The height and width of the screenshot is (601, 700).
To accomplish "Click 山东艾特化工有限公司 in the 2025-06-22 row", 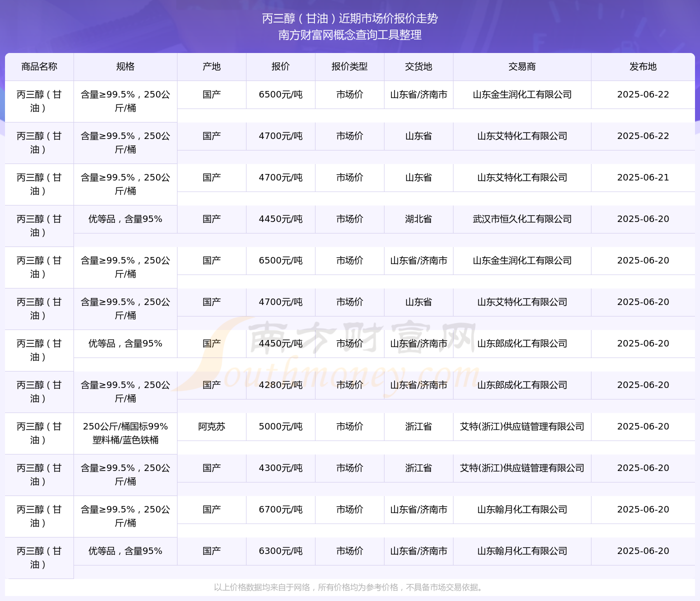I will (x=522, y=136).
